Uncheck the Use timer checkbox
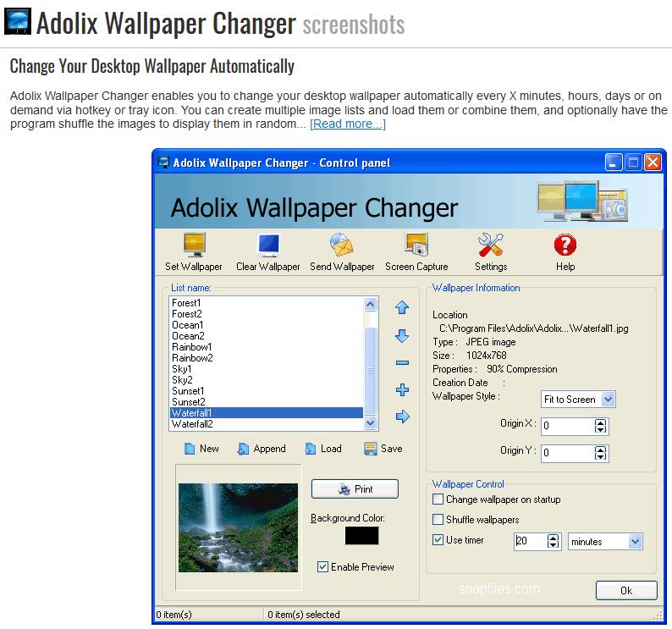The height and width of the screenshot is (629, 672). click(438, 540)
